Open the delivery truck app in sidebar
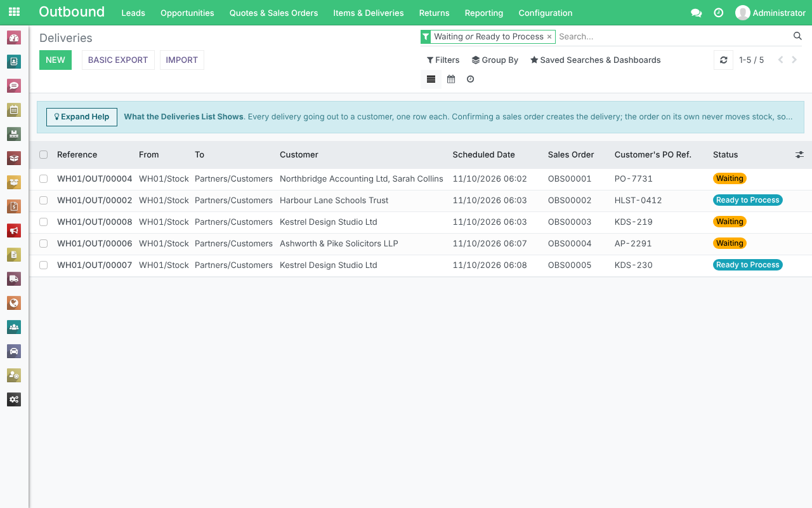The width and height of the screenshot is (812, 508). [x=14, y=279]
